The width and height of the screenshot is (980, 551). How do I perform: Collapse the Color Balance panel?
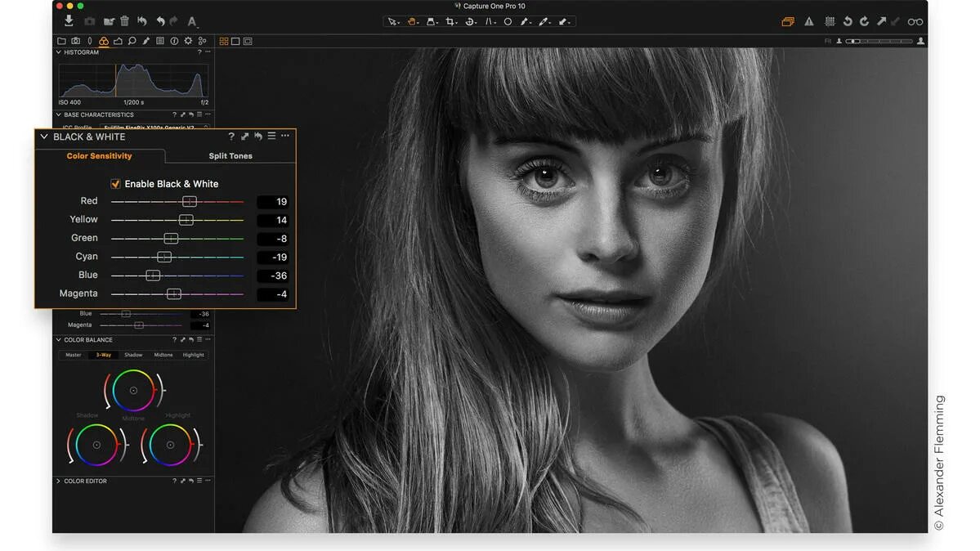(59, 340)
